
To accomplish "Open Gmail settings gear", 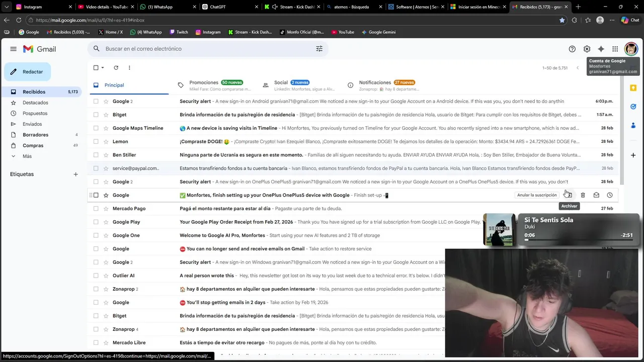I will point(587,49).
